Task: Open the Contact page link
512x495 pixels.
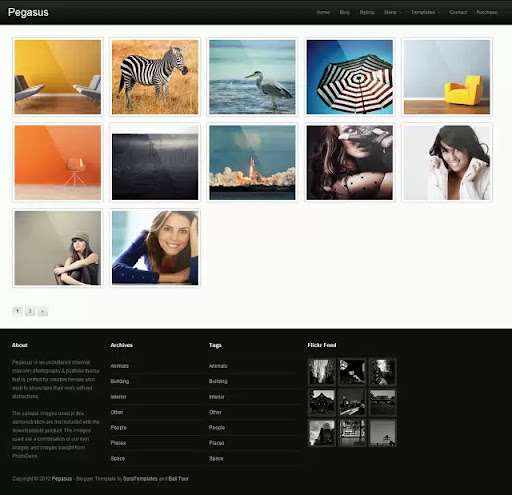Action: [458, 12]
